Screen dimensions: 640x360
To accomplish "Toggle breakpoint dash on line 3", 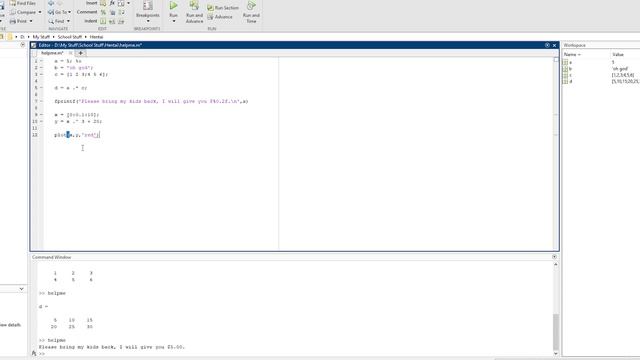I will 41,75.
